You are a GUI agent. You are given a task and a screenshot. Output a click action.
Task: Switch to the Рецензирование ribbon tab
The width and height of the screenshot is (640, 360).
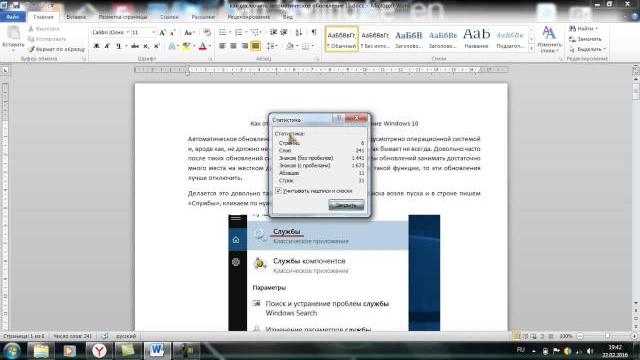(x=249, y=17)
